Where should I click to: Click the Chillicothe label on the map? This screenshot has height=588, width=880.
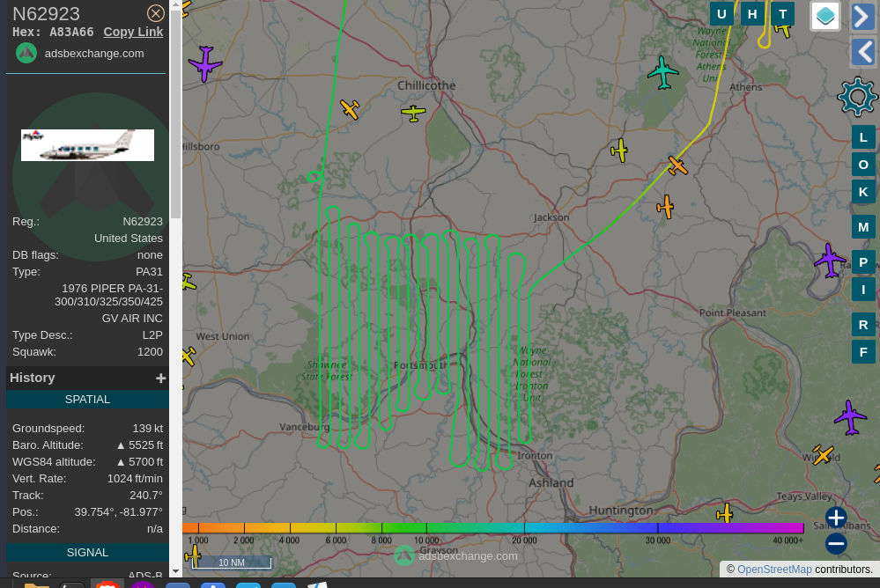pos(426,86)
